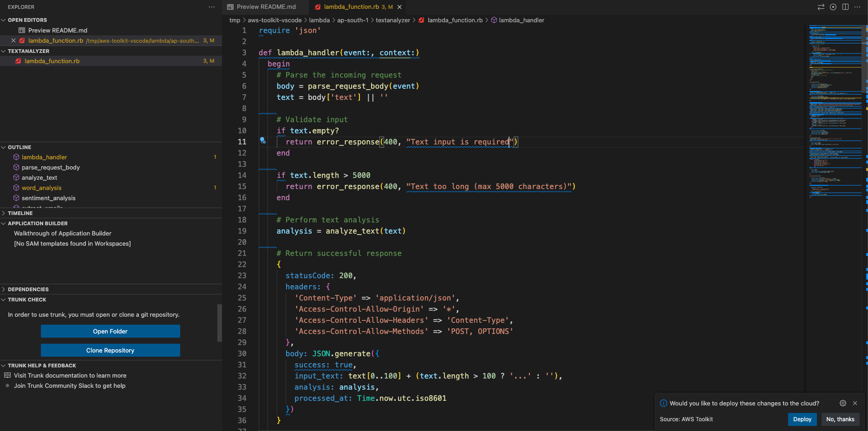Click analyze_text symbol icon in Outline
Viewport: 868px width, 431px height.
[x=16, y=177]
